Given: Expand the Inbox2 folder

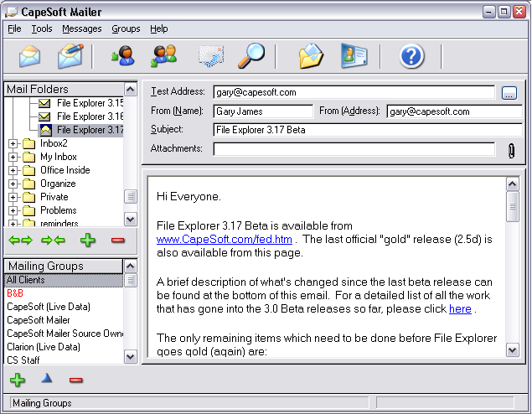Looking at the screenshot, I should point(13,143).
